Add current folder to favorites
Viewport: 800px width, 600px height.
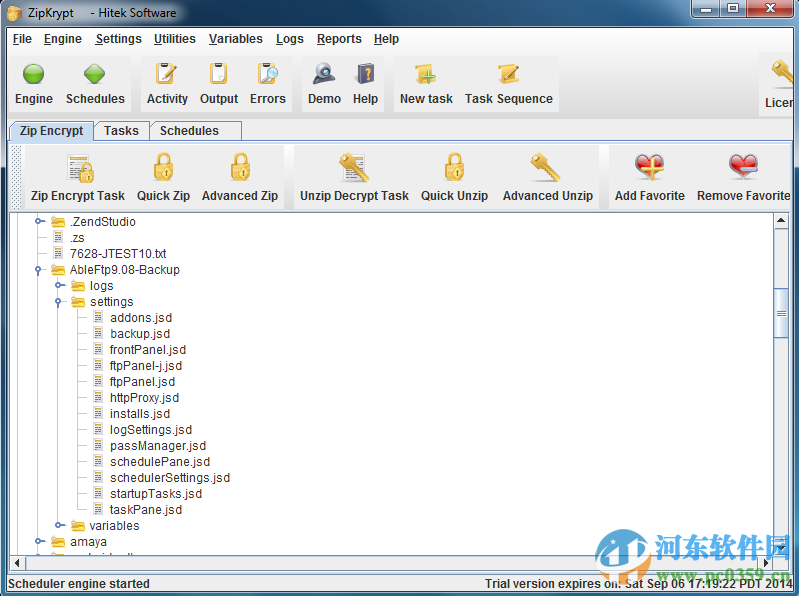pyautogui.click(x=649, y=176)
